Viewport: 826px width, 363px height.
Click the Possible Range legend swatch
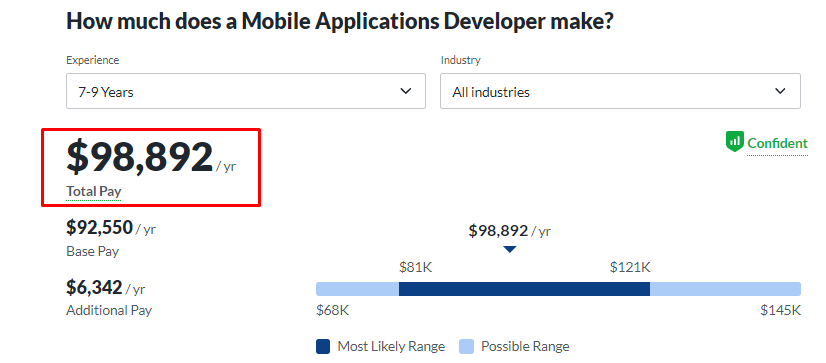click(x=466, y=346)
